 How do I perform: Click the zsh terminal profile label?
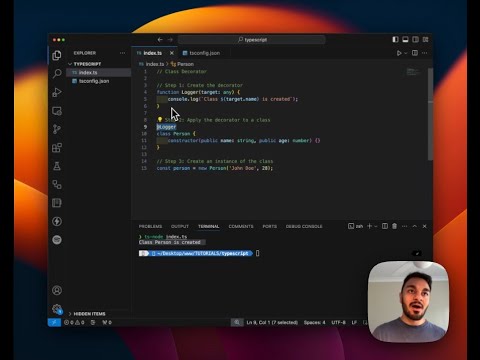tap(356, 226)
